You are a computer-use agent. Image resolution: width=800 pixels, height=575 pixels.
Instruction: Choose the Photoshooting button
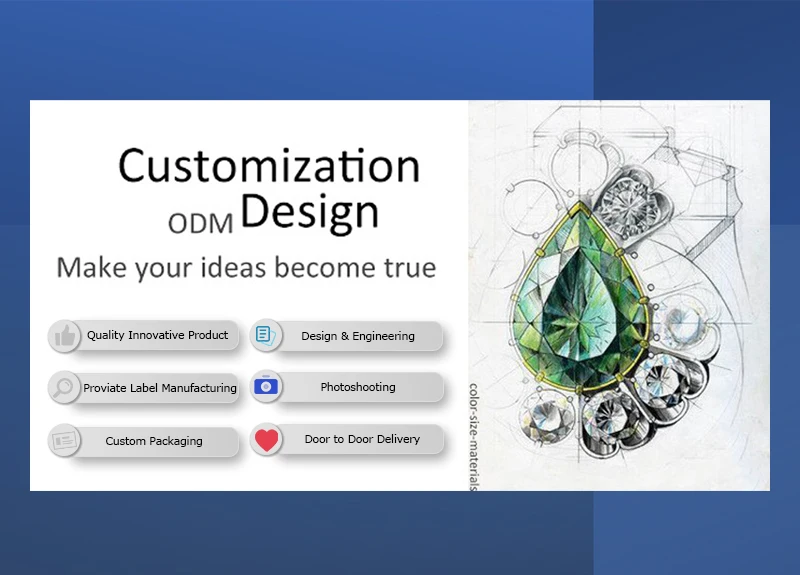(x=347, y=387)
